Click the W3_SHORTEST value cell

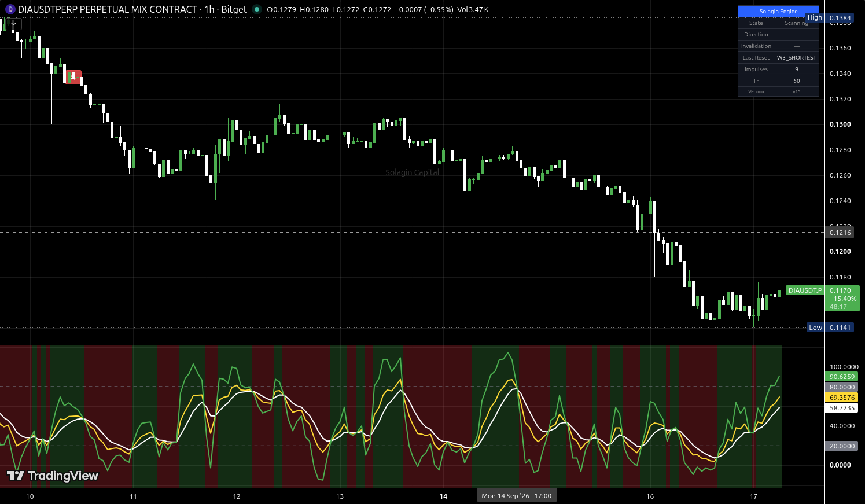(x=797, y=58)
